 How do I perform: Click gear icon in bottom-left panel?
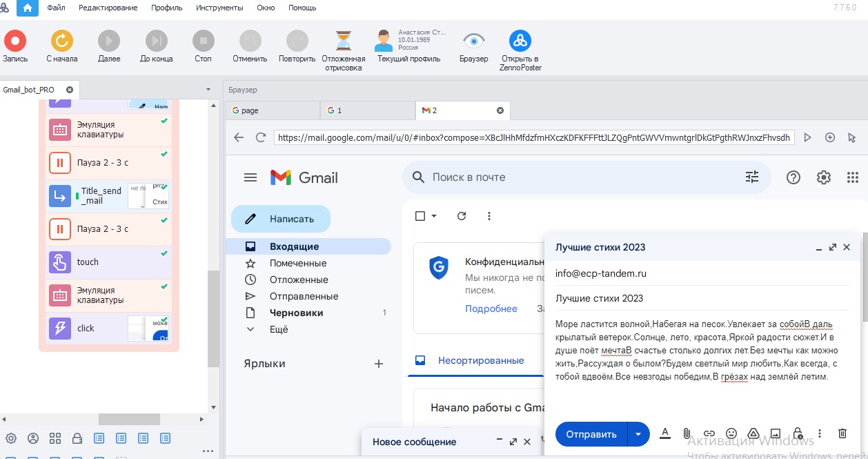(11, 438)
